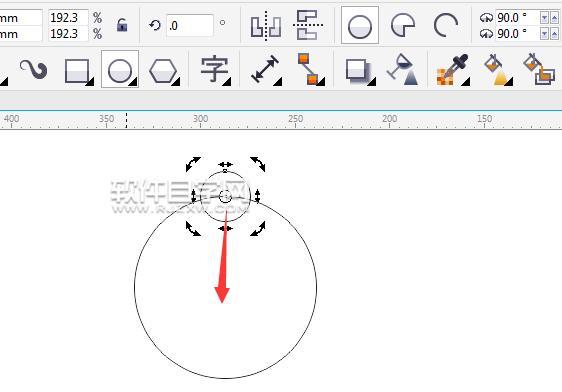Switch shape to Arc mode
Viewport: 562px width, 392px height.
point(446,25)
